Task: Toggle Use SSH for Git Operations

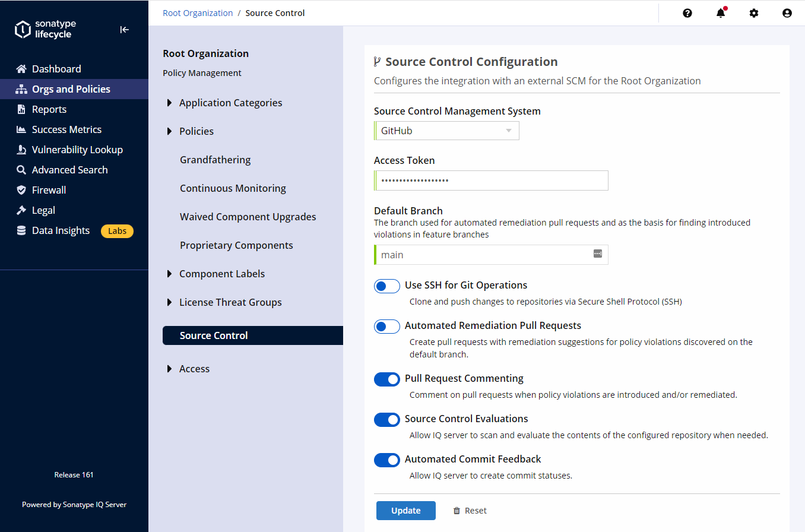Action: [387, 286]
